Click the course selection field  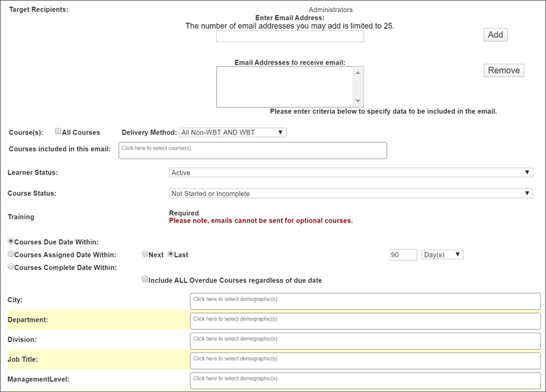(253, 150)
